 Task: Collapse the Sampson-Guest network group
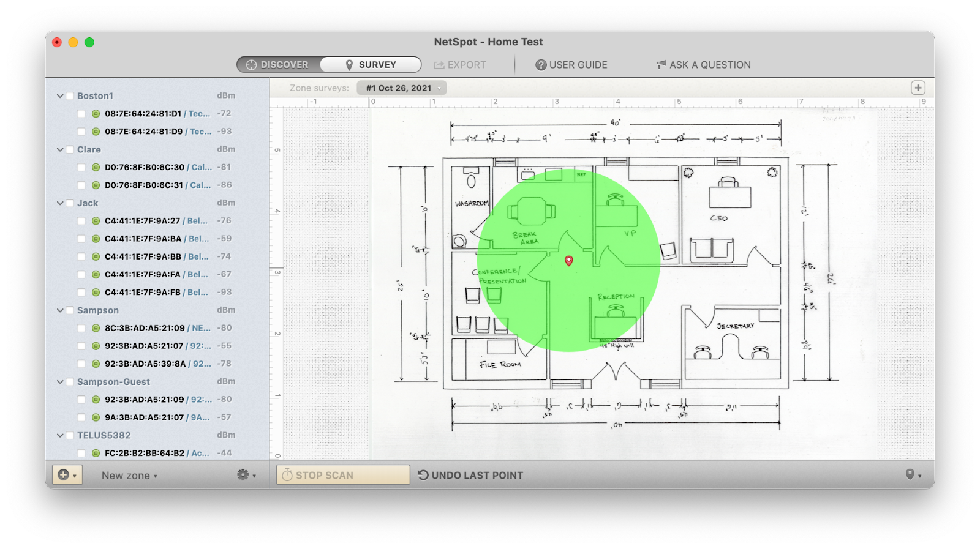(x=60, y=382)
